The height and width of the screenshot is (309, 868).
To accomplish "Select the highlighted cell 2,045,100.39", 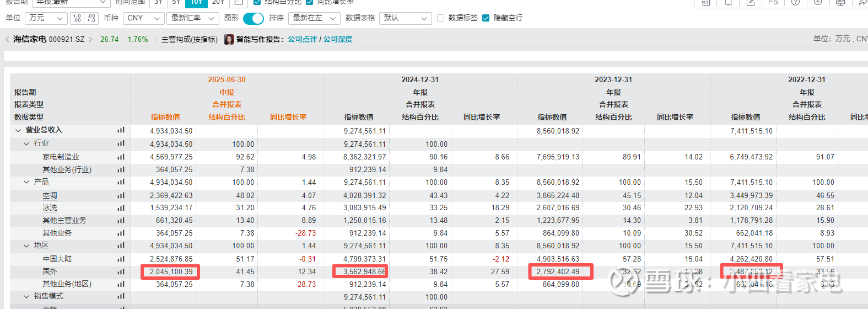I will tap(171, 271).
